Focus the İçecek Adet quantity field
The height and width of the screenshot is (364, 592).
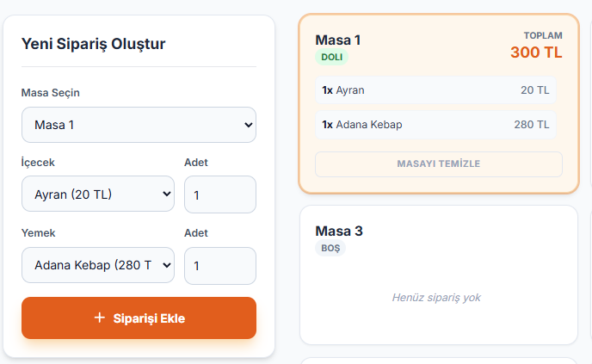click(x=219, y=194)
